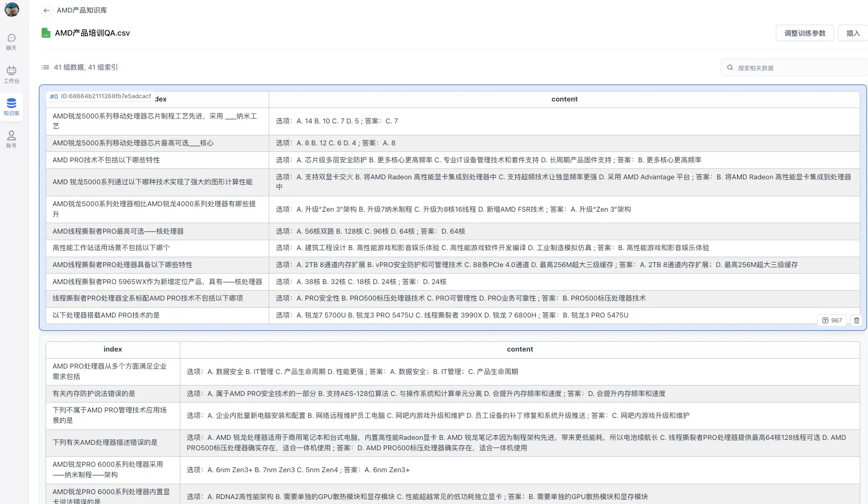Click the 967 character count badge
This screenshot has height=504, width=868.
click(832, 320)
